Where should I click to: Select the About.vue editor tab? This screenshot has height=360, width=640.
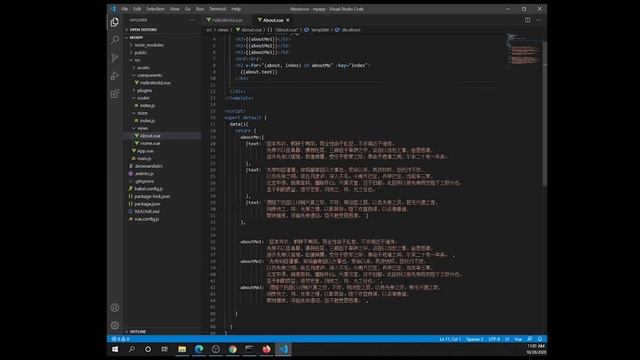pyautogui.click(x=273, y=20)
